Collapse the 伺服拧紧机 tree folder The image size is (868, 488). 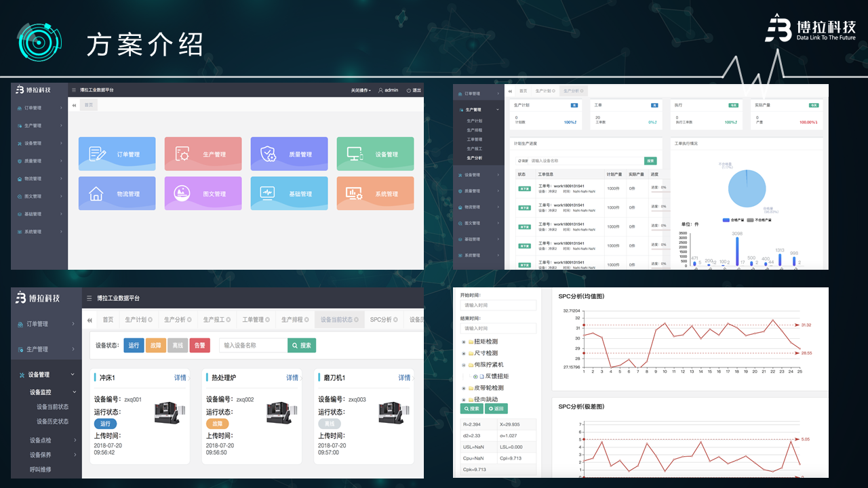464,365
